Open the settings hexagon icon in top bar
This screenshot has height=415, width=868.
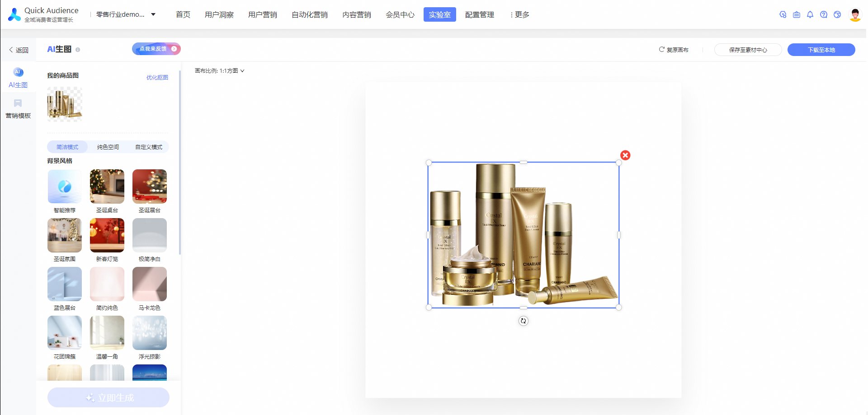point(783,14)
